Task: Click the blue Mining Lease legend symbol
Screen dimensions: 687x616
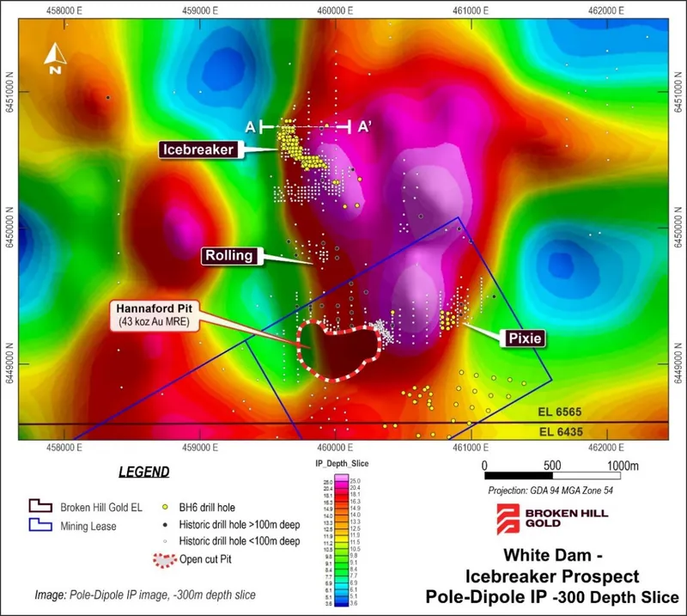Action: click(40, 525)
